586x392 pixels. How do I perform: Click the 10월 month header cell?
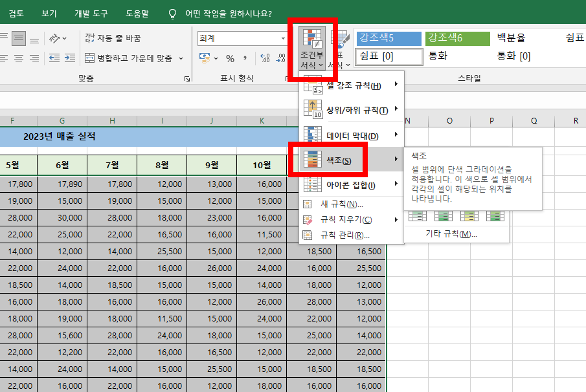[262, 165]
